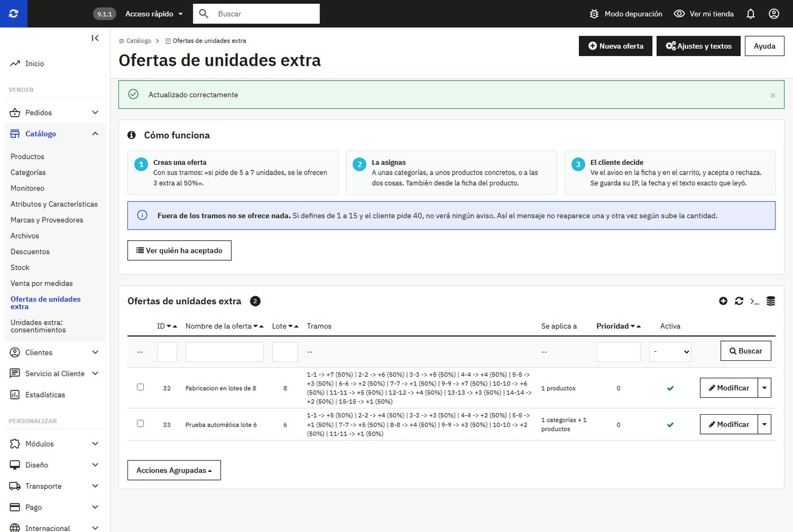Collapse the sidebar menu with the arrow icon
This screenshot has width=793, height=532.
click(95, 38)
